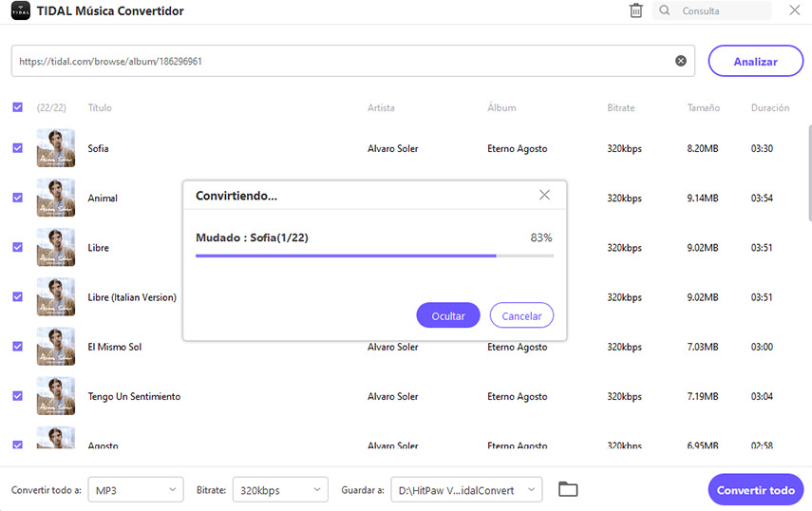
Task: Click the search magnifier icon
Action: pyautogui.click(x=665, y=10)
